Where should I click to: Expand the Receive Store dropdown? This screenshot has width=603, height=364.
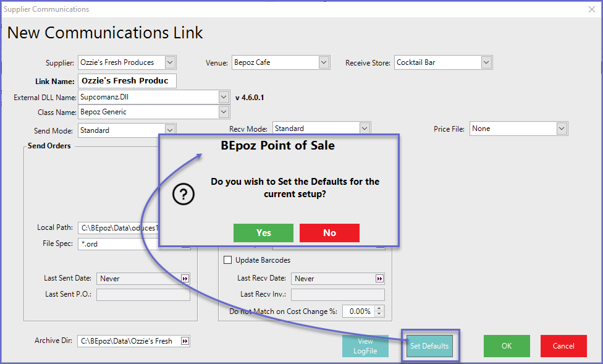pyautogui.click(x=486, y=62)
